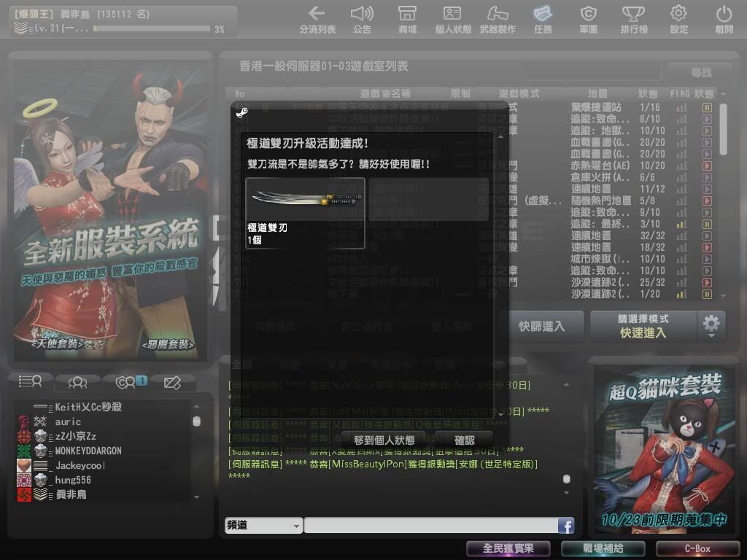
Task: Open the 排行榜 trophy ranking icon
Action: [x=632, y=14]
